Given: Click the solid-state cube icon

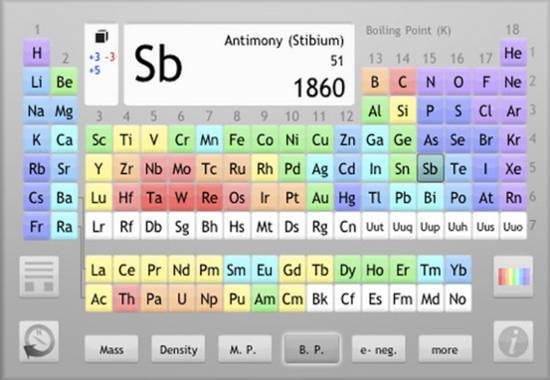Looking at the screenshot, I should click(x=101, y=36).
